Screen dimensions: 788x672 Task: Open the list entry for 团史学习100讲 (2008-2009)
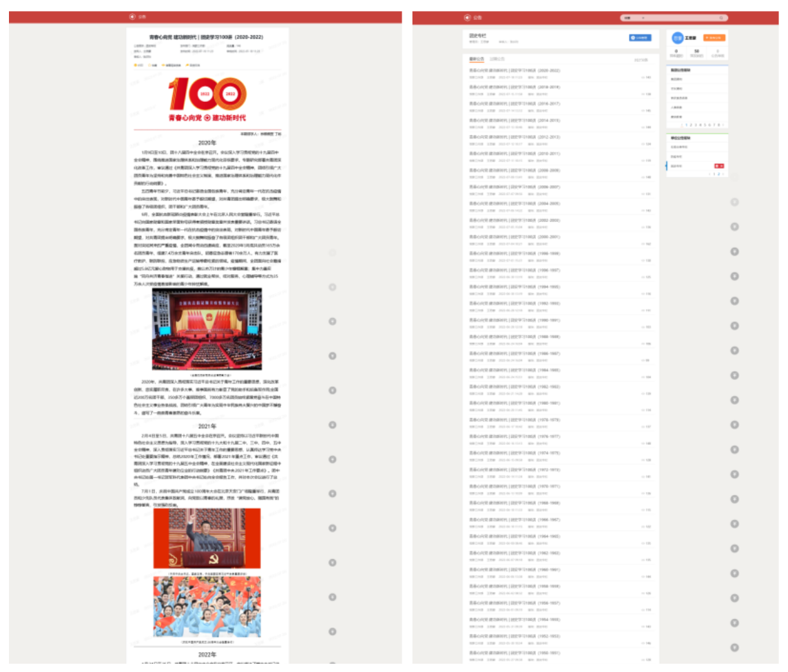pos(515,170)
